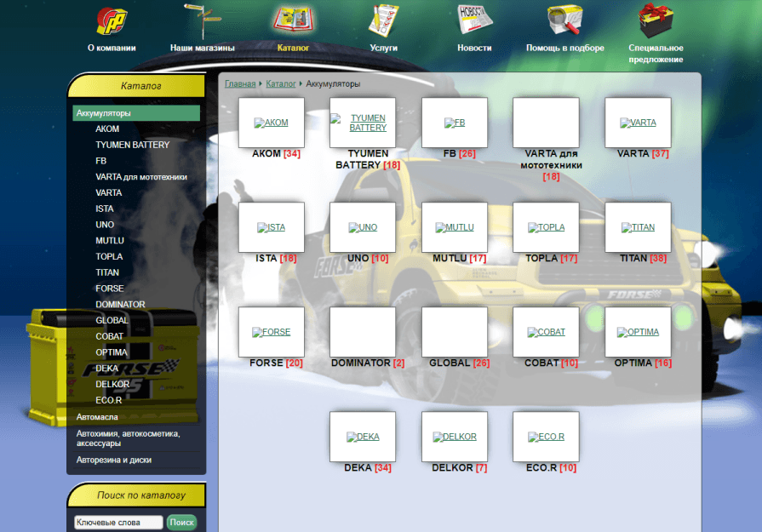Open the COBAT brand thumbnail

(x=546, y=332)
